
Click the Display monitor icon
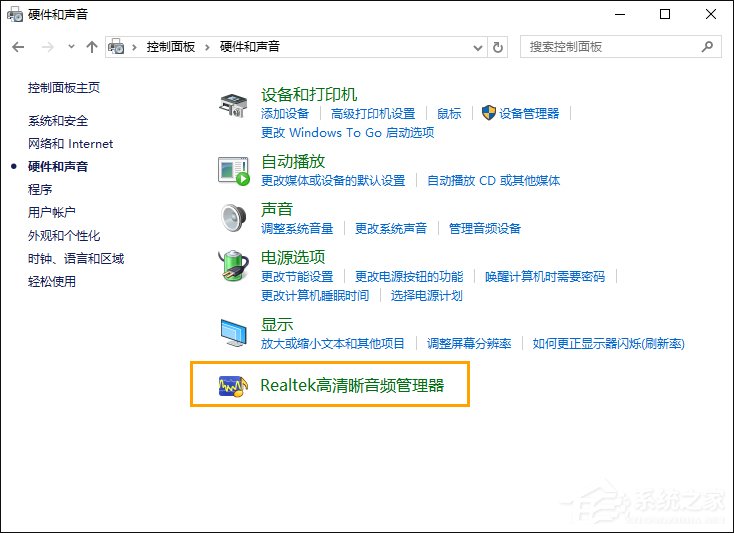234,332
